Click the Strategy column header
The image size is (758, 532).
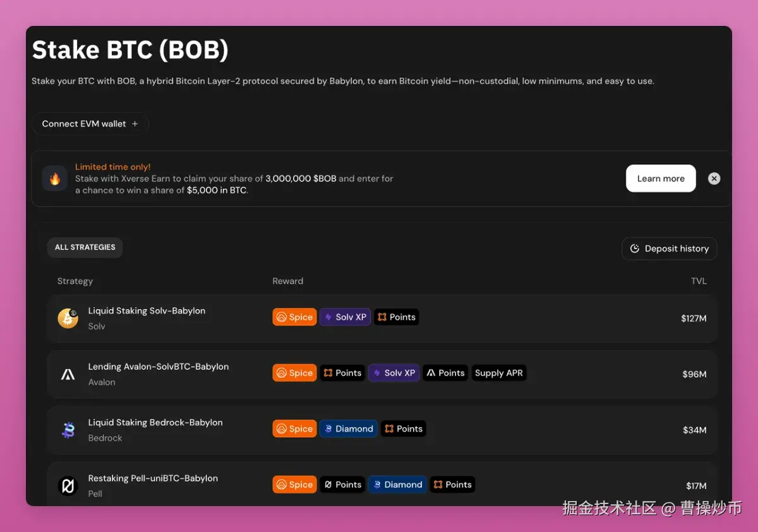[x=75, y=281]
